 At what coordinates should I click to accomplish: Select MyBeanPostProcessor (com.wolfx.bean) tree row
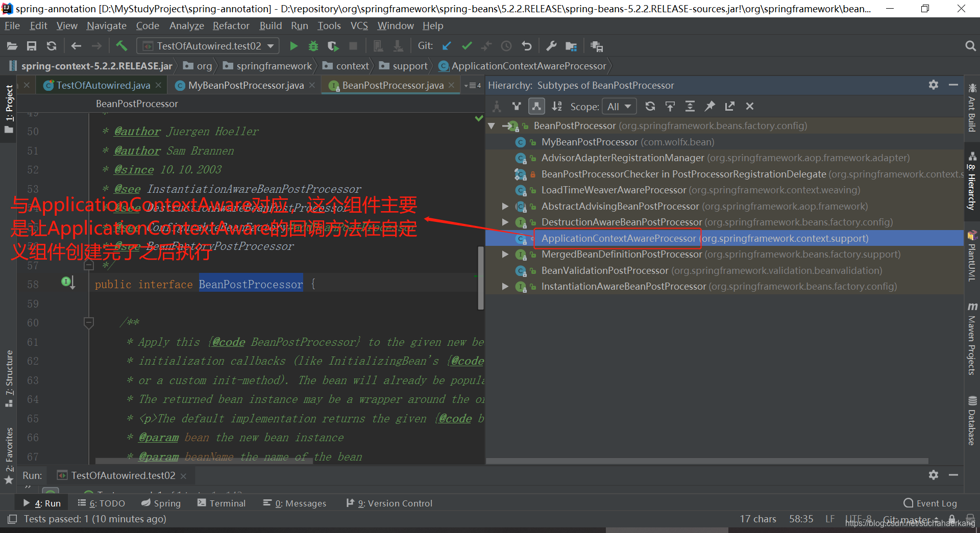(x=724, y=142)
